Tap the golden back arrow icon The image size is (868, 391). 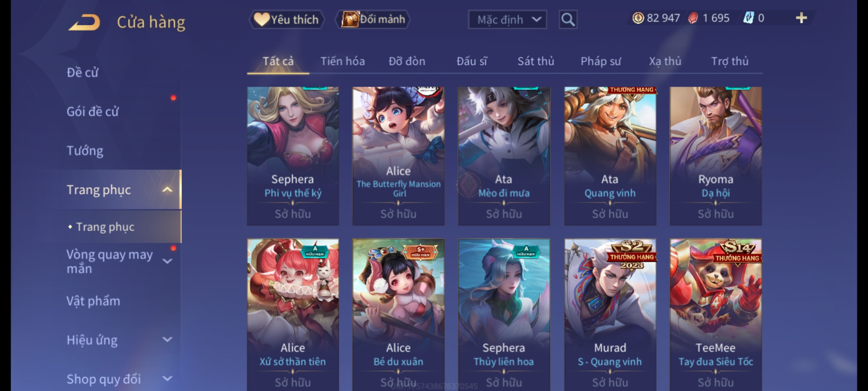pos(84,22)
